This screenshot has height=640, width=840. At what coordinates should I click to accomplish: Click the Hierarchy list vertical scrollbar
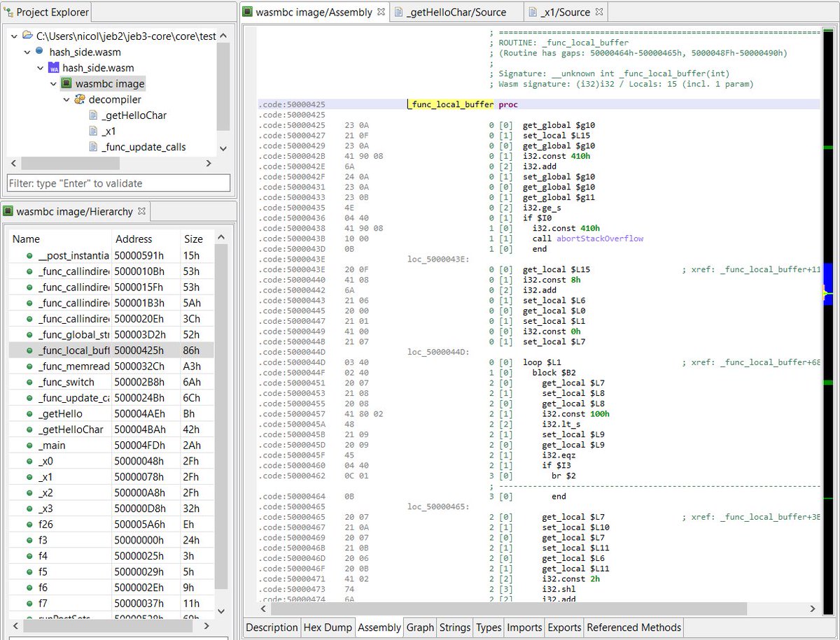[x=222, y=417]
